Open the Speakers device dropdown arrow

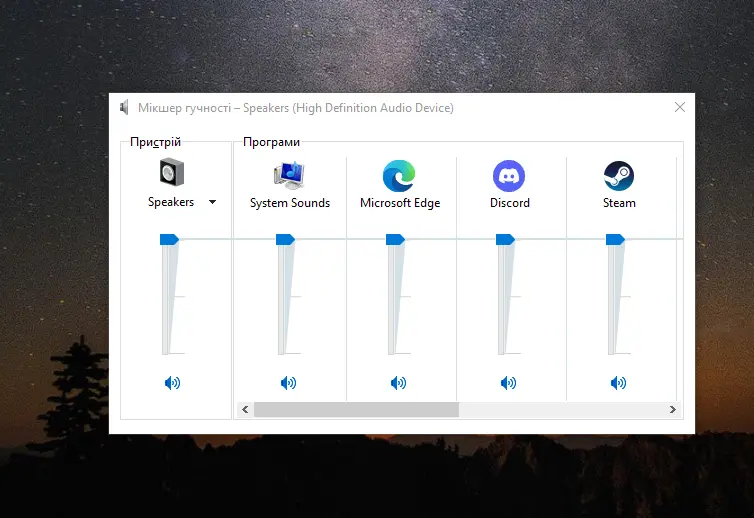[212, 202]
